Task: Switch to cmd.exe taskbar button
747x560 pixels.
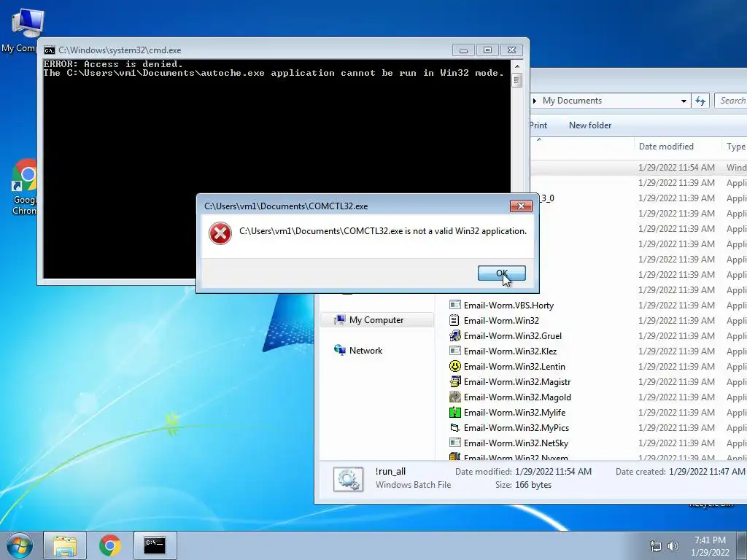Action: click(x=155, y=545)
